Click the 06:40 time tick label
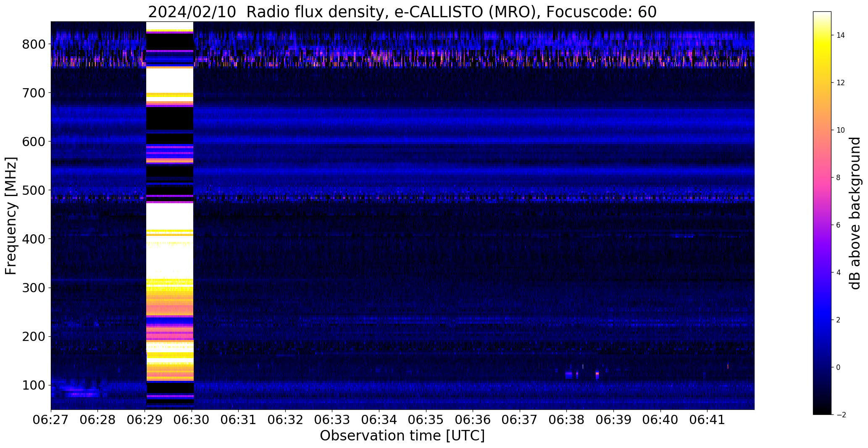The height and width of the screenshot is (448, 868). (x=661, y=420)
